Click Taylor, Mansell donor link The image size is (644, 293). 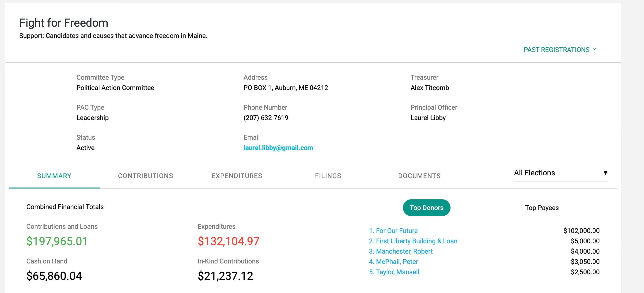pyautogui.click(x=397, y=272)
